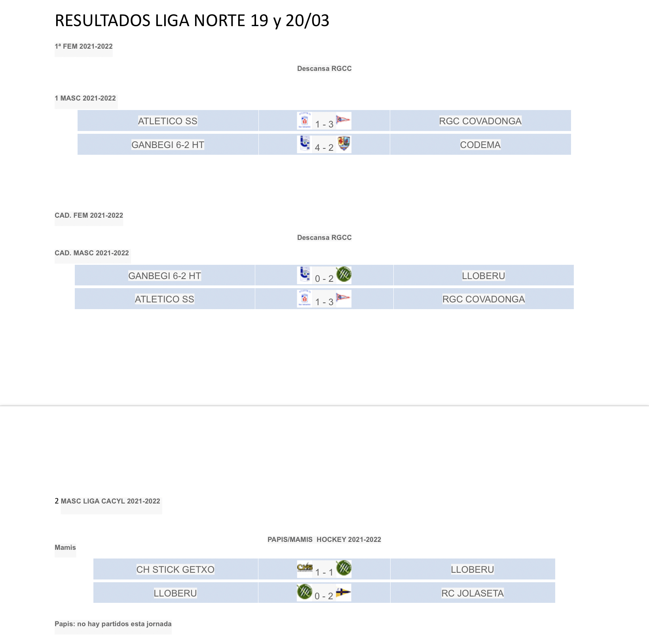Viewport: 649px width, 644px height.
Task: Click Atletico SS logo in CAD. MASC table
Action: tap(304, 298)
